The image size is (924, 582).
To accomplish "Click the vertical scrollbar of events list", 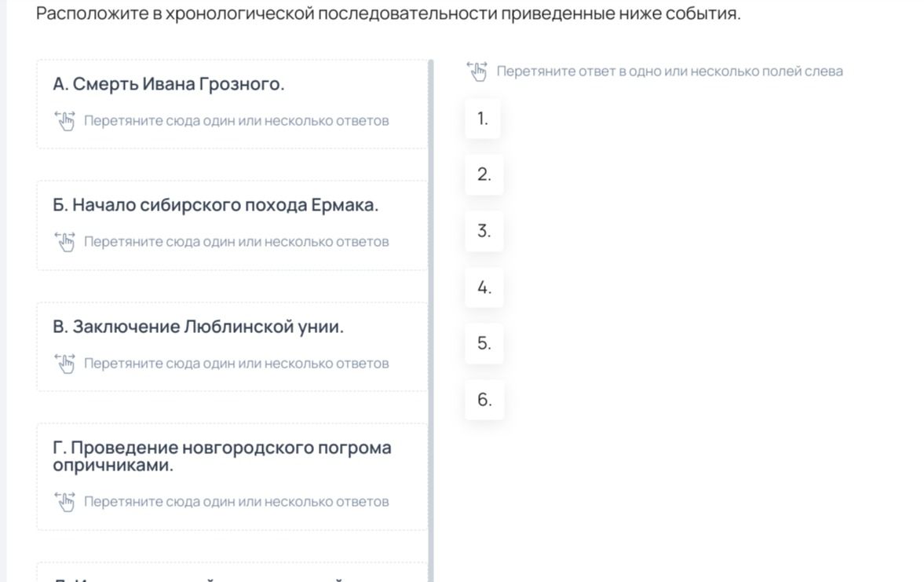I will tap(431, 320).
